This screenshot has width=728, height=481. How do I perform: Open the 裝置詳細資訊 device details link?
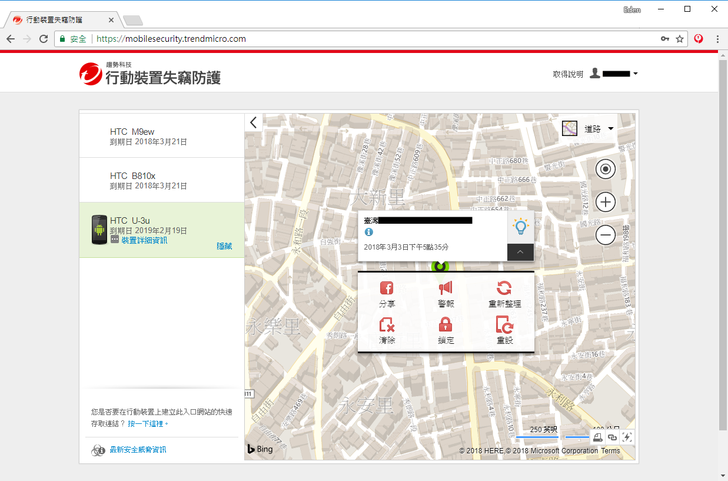143,240
